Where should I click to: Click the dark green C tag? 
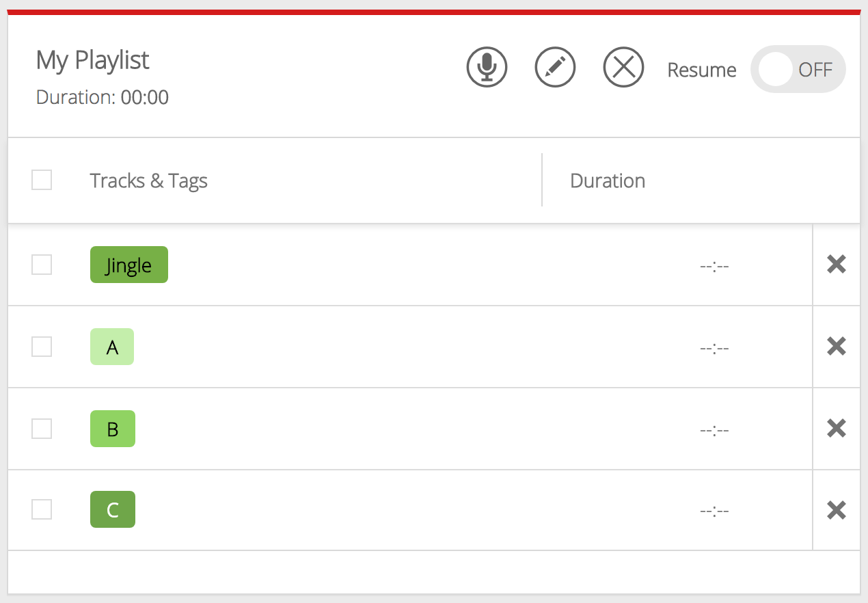click(x=113, y=509)
